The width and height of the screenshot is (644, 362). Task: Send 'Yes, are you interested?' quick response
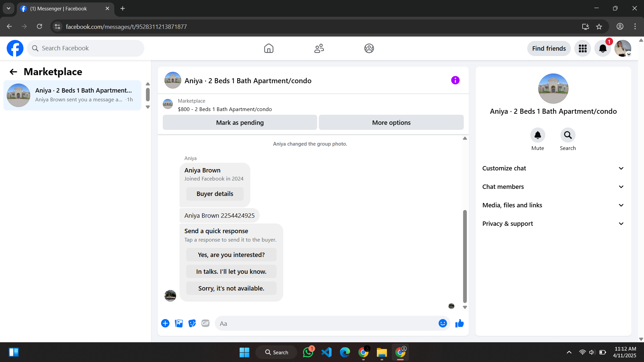231,255
